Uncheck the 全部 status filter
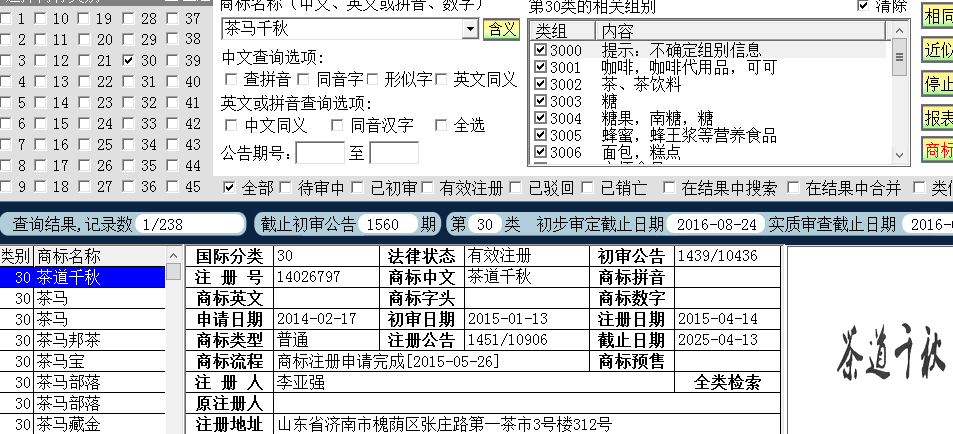 (x=229, y=188)
